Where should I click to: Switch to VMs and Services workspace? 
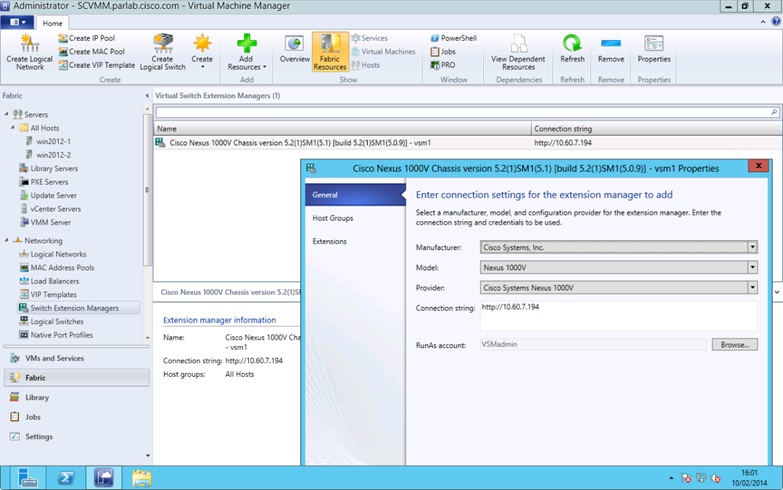tap(76, 358)
